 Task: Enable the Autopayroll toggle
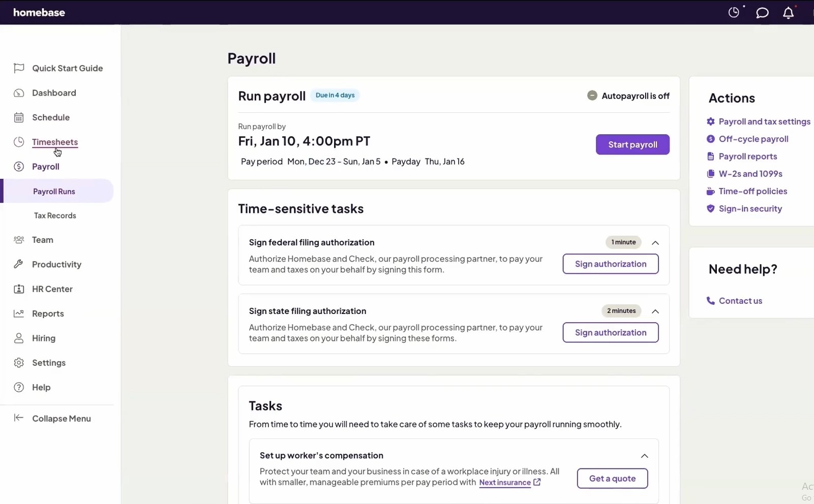(x=592, y=95)
